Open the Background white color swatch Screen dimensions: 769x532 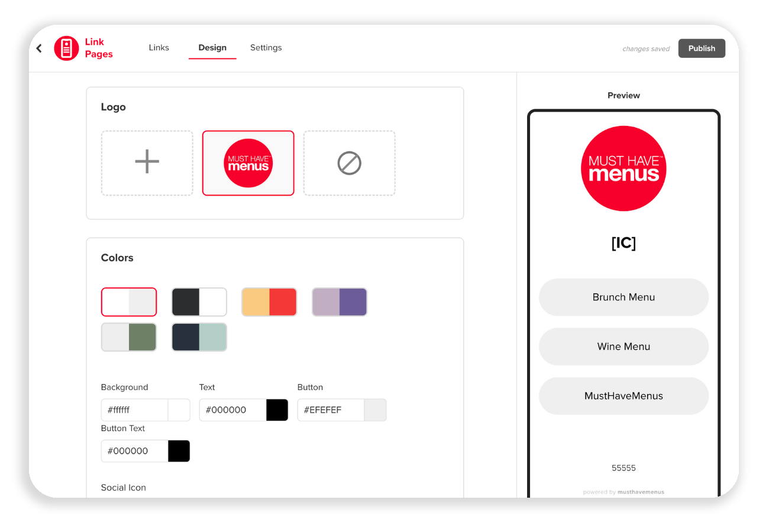(179, 410)
